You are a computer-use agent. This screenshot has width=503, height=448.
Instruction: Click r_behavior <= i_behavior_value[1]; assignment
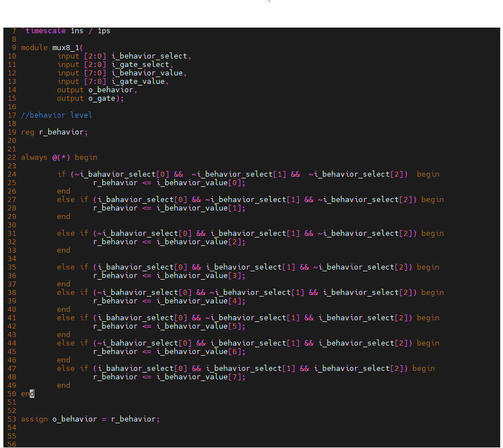pos(169,208)
